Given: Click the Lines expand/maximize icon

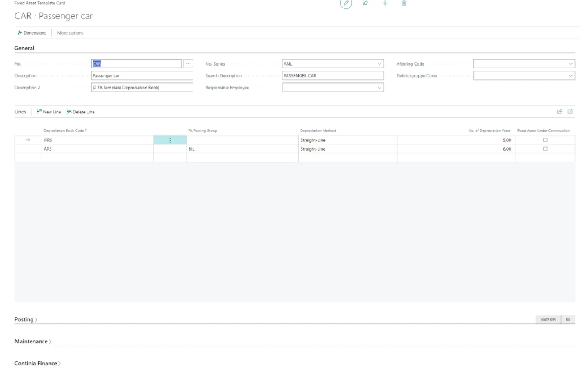Looking at the screenshot, I should pos(570,112).
